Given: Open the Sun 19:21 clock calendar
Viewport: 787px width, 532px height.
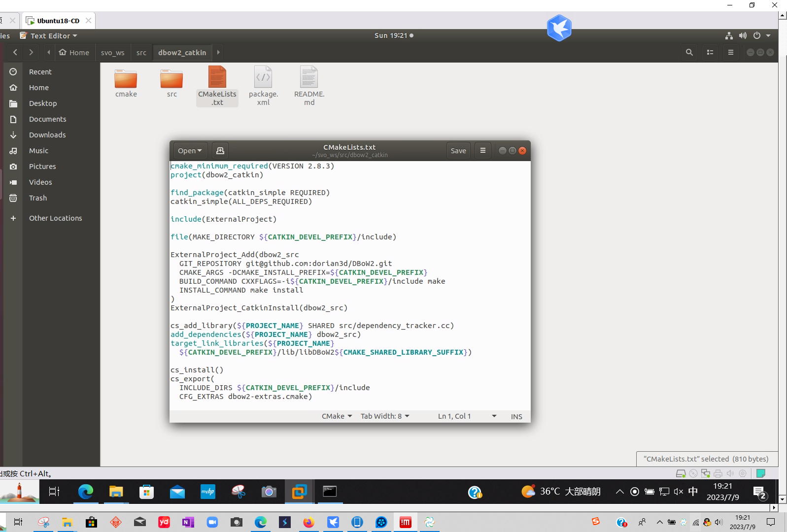Looking at the screenshot, I should [394, 35].
